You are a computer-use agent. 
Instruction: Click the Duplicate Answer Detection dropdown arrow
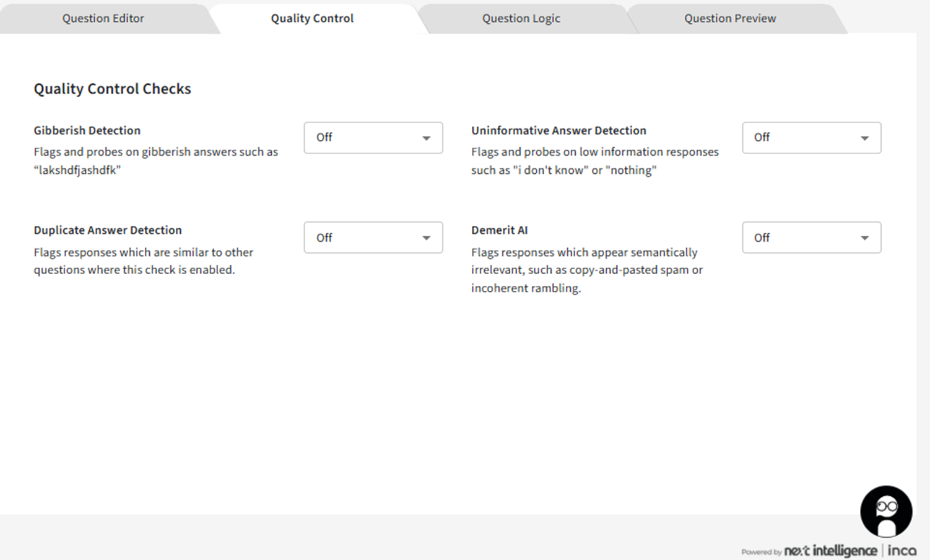(426, 238)
